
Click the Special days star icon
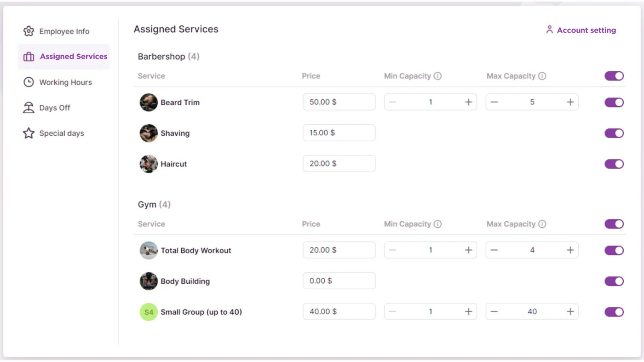point(29,133)
